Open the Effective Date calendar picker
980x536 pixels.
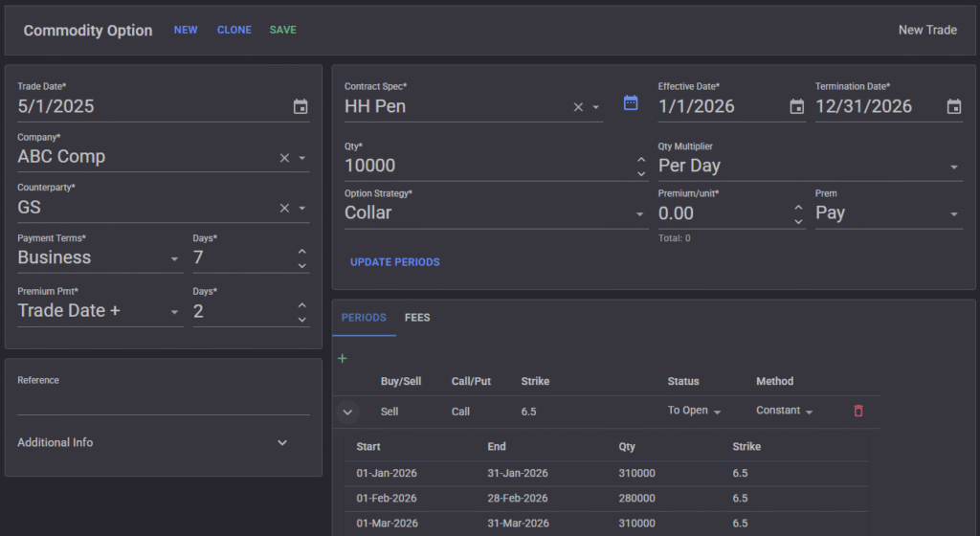797,107
